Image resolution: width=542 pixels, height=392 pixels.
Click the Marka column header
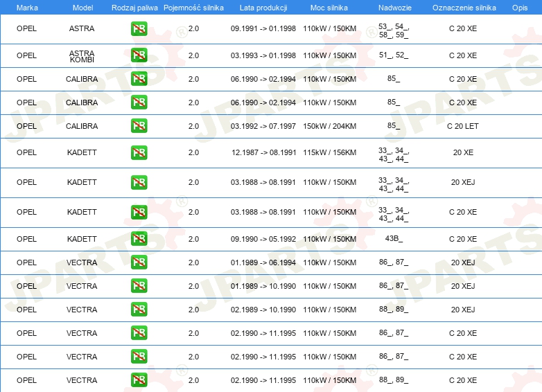point(26,7)
